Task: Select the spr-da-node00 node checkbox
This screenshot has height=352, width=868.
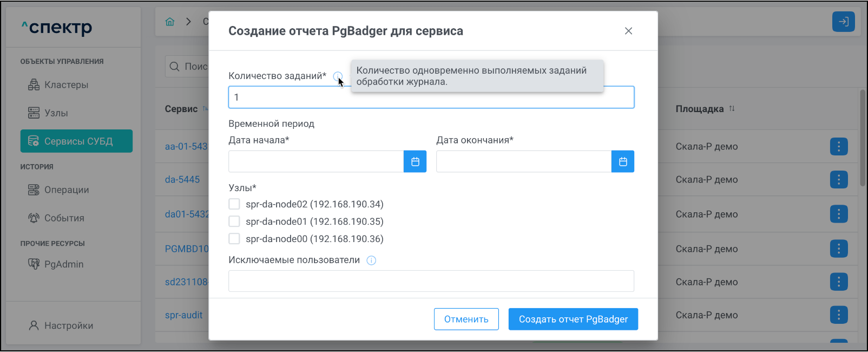Action: [x=234, y=239]
